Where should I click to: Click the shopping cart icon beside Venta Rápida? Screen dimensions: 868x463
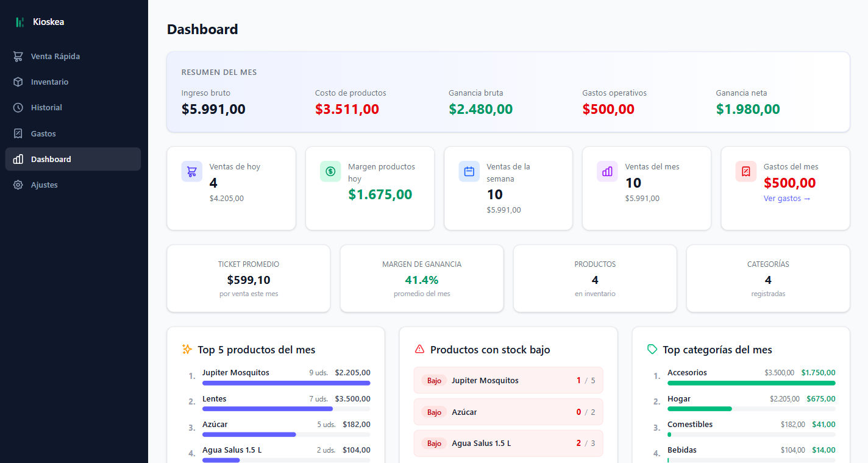[18, 56]
